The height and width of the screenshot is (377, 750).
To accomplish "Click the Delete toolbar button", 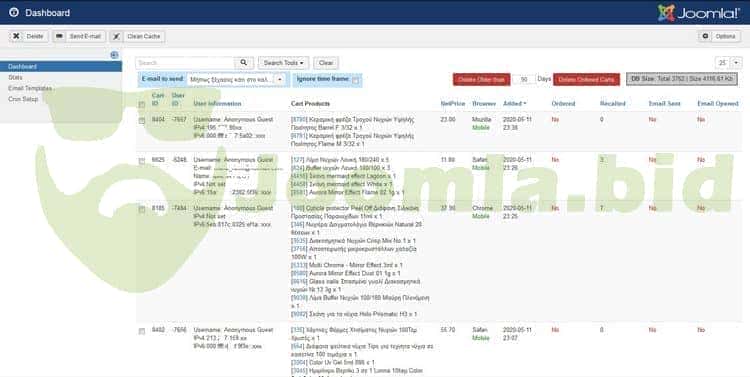I will coord(29,36).
